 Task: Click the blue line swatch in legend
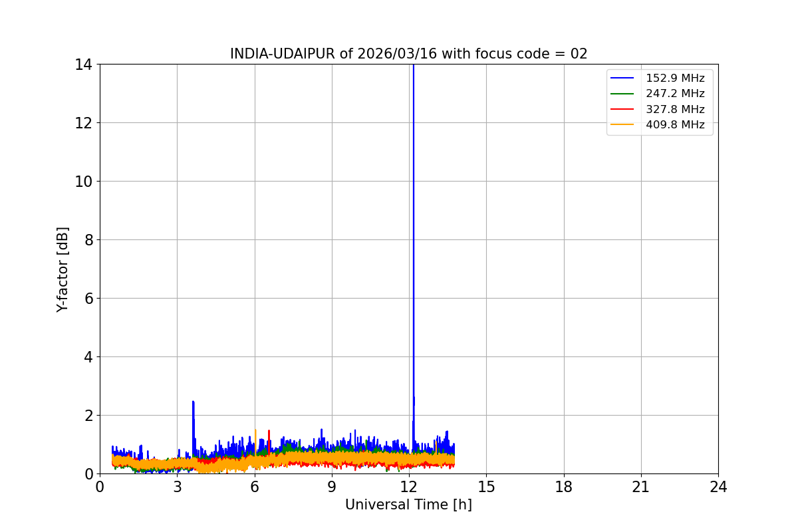tap(622, 78)
